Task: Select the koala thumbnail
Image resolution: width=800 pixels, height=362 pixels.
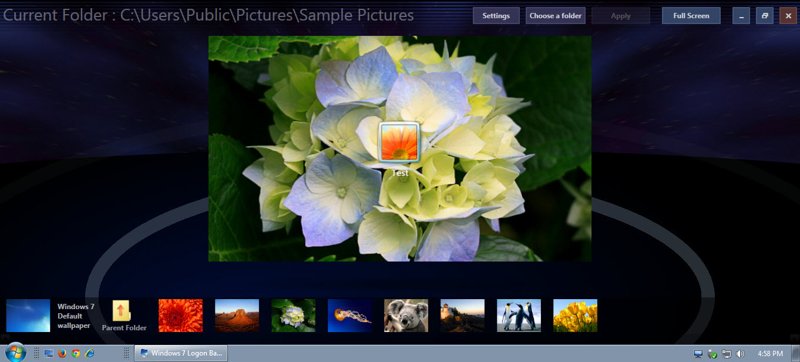Action: [406, 316]
